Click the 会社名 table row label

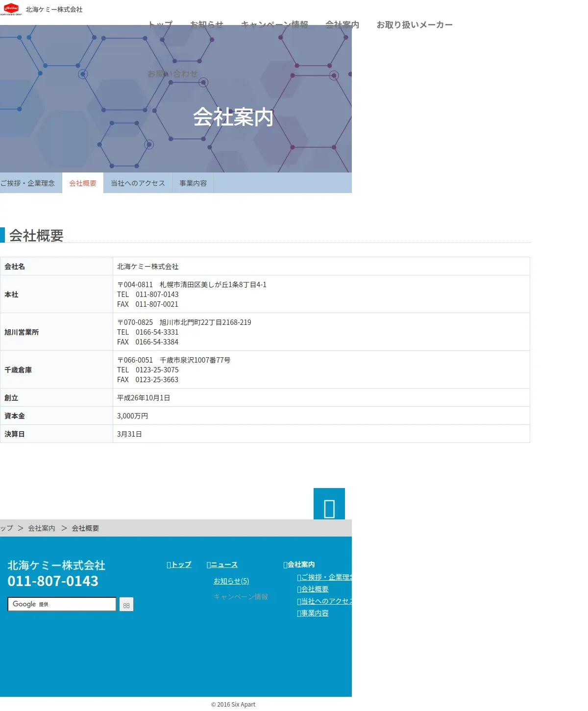point(15,267)
